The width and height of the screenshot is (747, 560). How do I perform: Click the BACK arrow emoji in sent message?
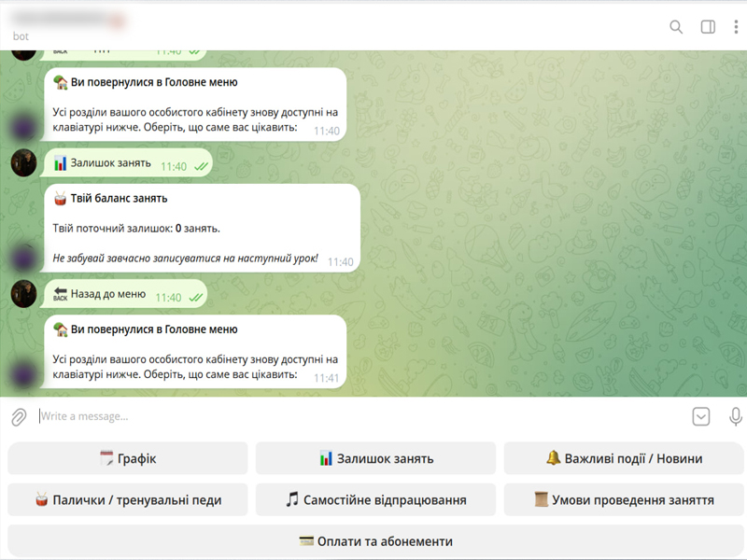click(60, 294)
